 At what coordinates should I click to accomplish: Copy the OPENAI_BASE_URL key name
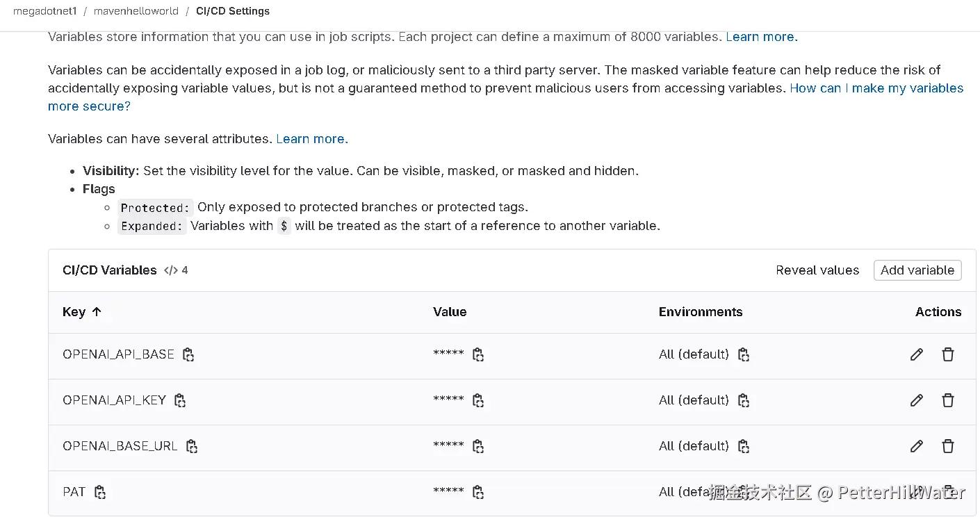pyautogui.click(x=192, y=446)
